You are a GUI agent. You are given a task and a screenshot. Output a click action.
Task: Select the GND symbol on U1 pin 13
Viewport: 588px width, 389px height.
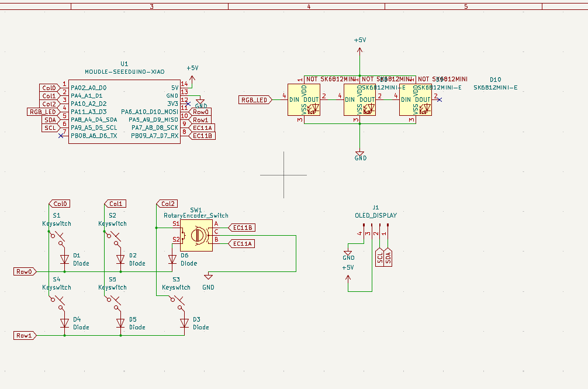pyautogui.click(x=200, y=102)
